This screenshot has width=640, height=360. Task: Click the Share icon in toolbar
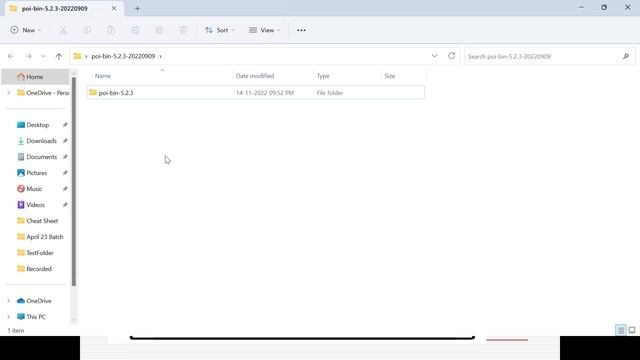159,30
